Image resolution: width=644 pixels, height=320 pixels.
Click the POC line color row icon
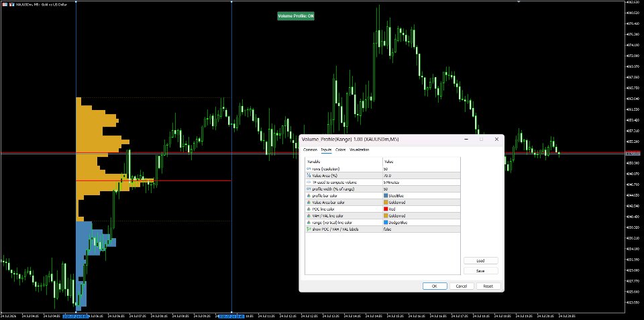(309, 209)
